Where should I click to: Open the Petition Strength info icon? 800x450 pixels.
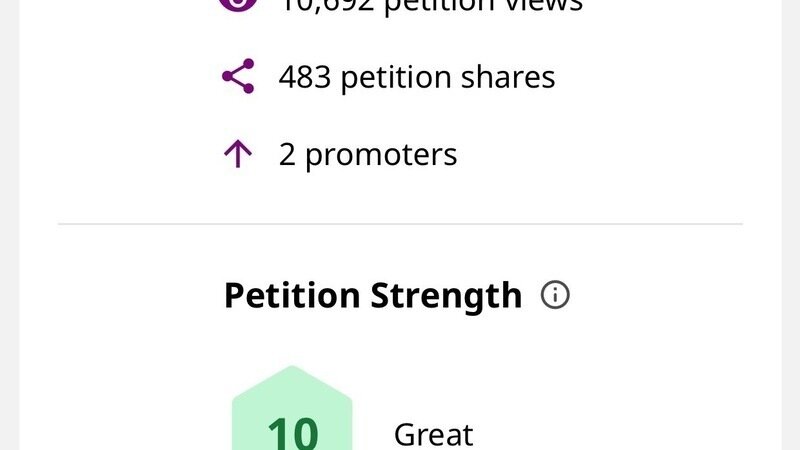(x=555, y=295)
